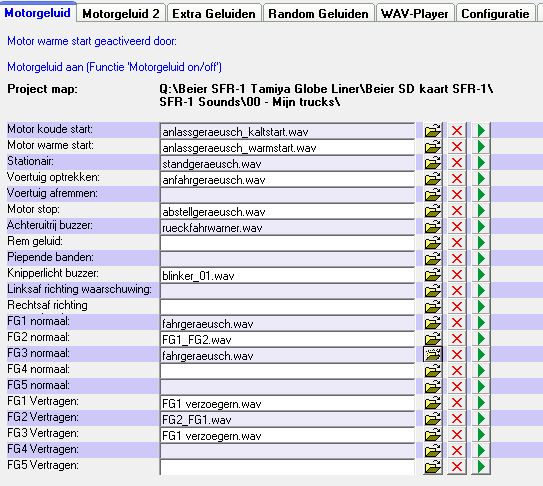
Task: Click the Stationair field standgeraeusch.wav
Action: [x=287, y=163]
